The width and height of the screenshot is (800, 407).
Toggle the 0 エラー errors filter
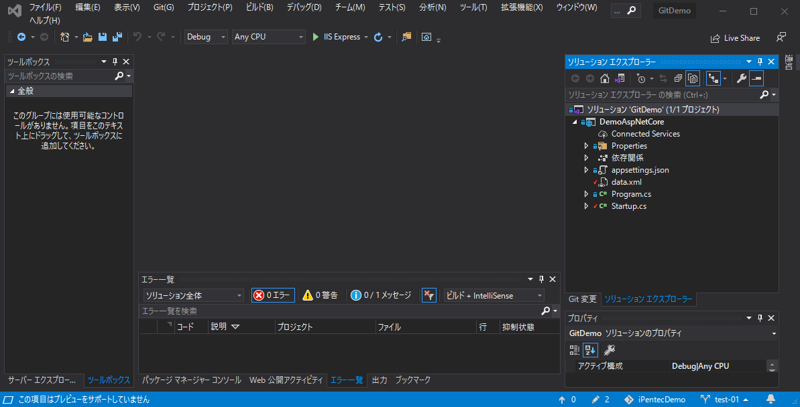pyautogui.click(x=272, y=295)
